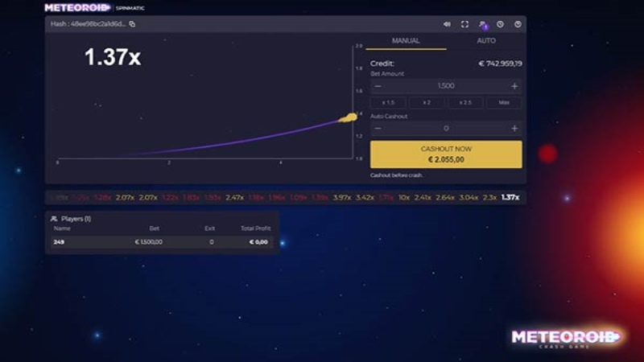Viewport: 644px width, 362px height.
Task: Multiply the bet by x2.5
Action: 465,103
